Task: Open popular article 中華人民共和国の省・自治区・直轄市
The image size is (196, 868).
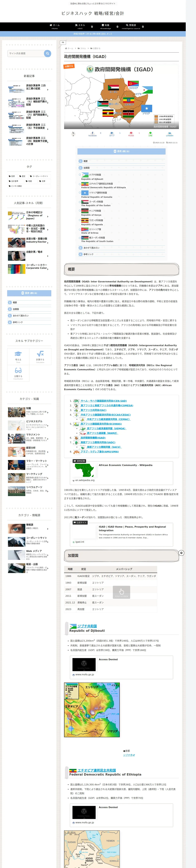Action: tap(29, 229)
